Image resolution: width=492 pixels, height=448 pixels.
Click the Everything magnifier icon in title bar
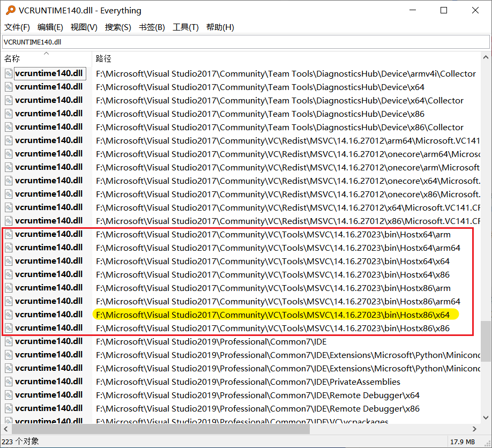tap(10, 10)
